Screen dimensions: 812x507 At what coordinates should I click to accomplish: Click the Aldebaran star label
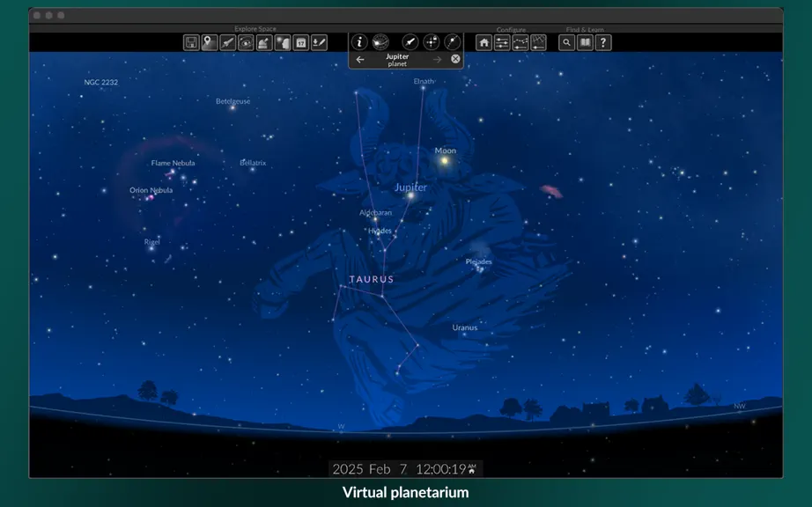(x=375, y=213)
